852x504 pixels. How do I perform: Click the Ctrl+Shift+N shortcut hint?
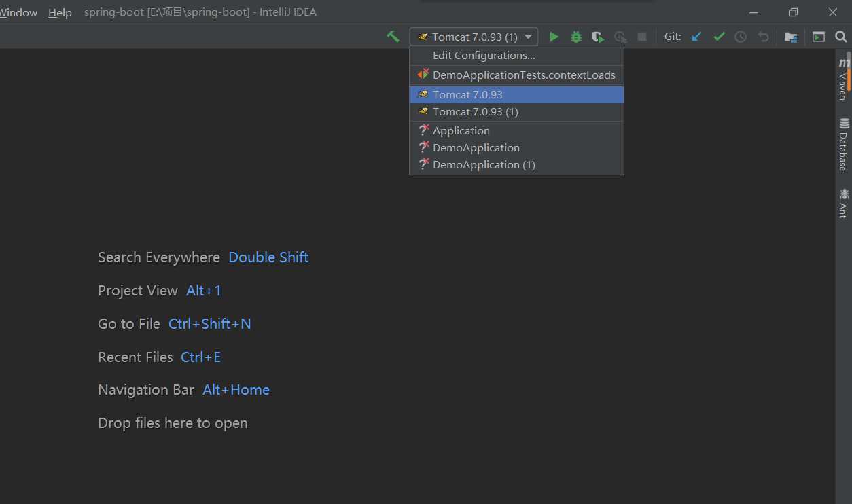click(210, 324)
